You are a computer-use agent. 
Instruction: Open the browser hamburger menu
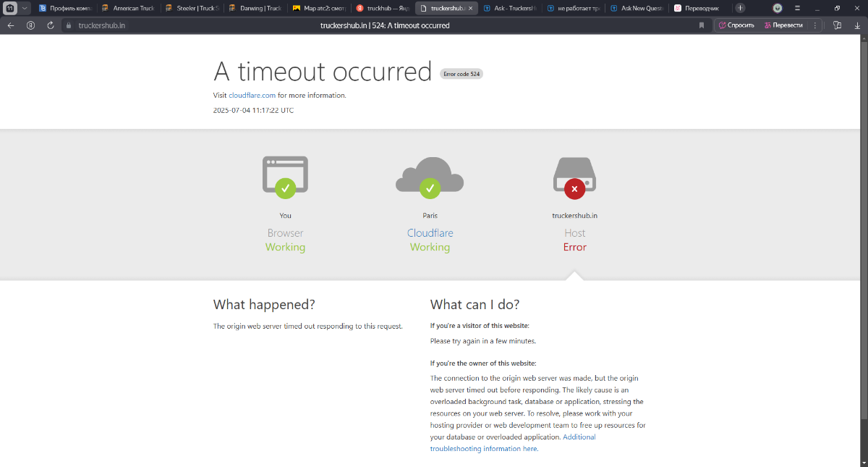797,8
